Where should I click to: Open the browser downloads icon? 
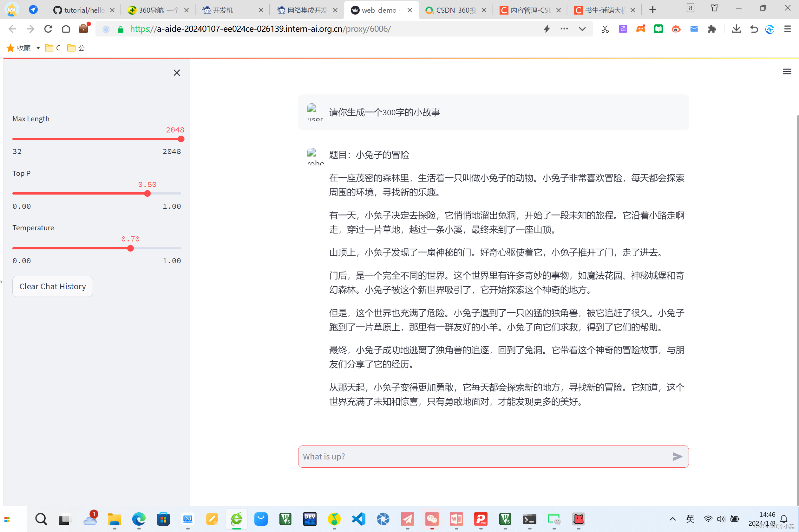(736, 29)
